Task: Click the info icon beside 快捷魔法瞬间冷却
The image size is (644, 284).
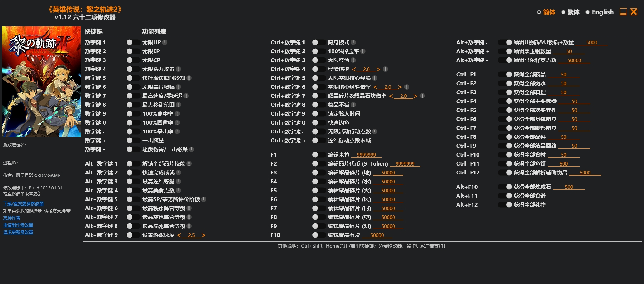Action: coord(189,78)
